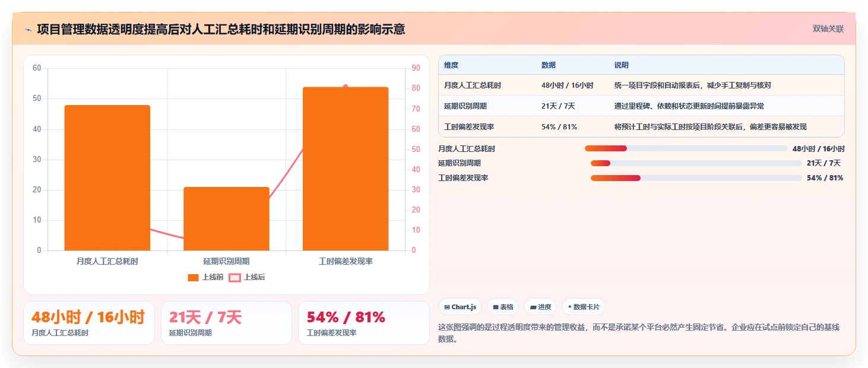Click the 延期识别周期 orange bar

[226, 218]
